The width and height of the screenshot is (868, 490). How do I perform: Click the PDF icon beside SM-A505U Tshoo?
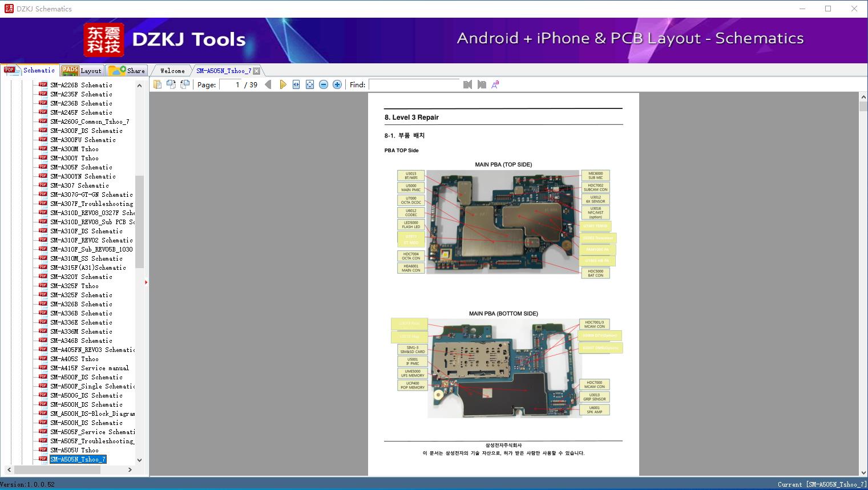click(x=43, y=449)
